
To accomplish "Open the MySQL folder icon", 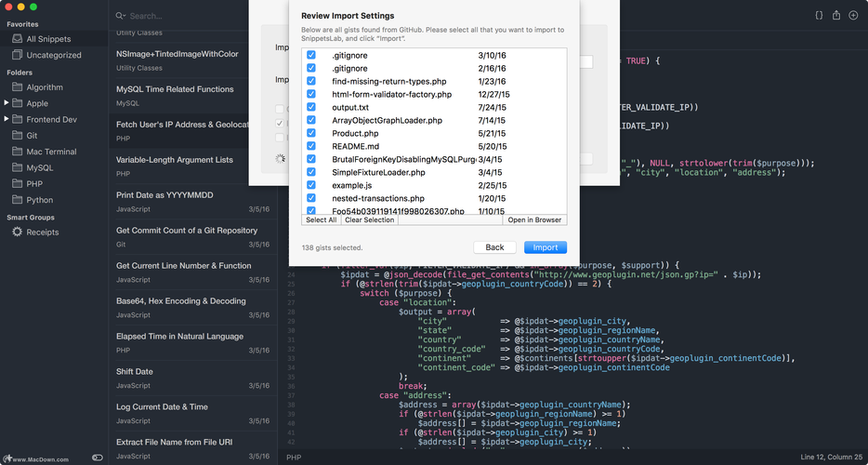I will [17, 167].
